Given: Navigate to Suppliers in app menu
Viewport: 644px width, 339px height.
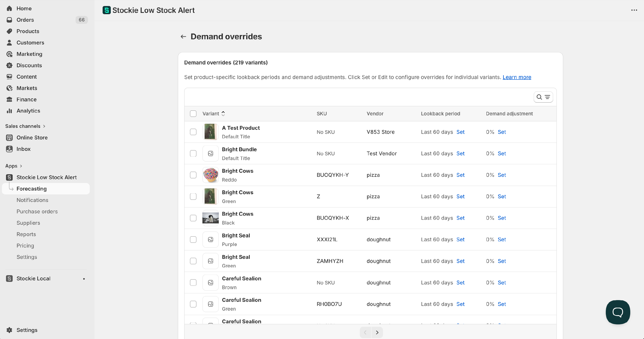Looking at the screenshot, I should click(x=28, y=223).
